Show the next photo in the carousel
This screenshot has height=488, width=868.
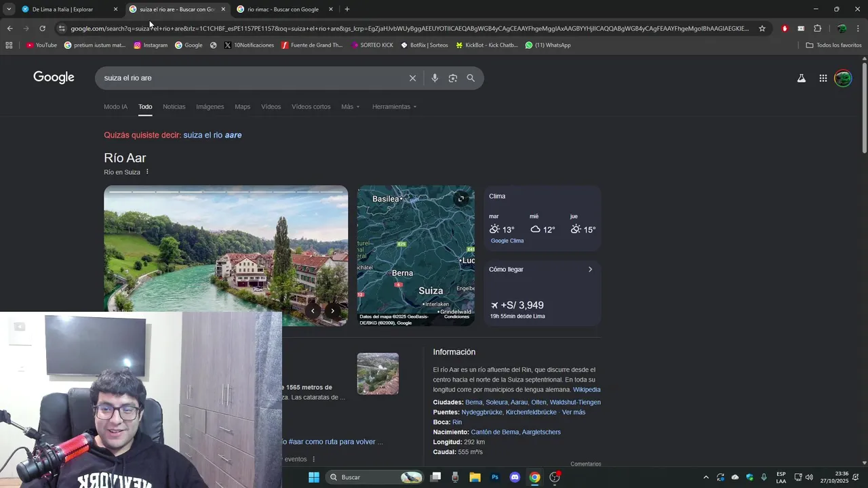[333, 311]
